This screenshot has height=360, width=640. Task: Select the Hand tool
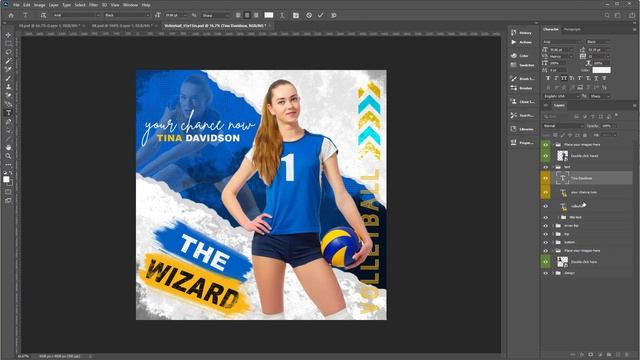tap(8, 147)
